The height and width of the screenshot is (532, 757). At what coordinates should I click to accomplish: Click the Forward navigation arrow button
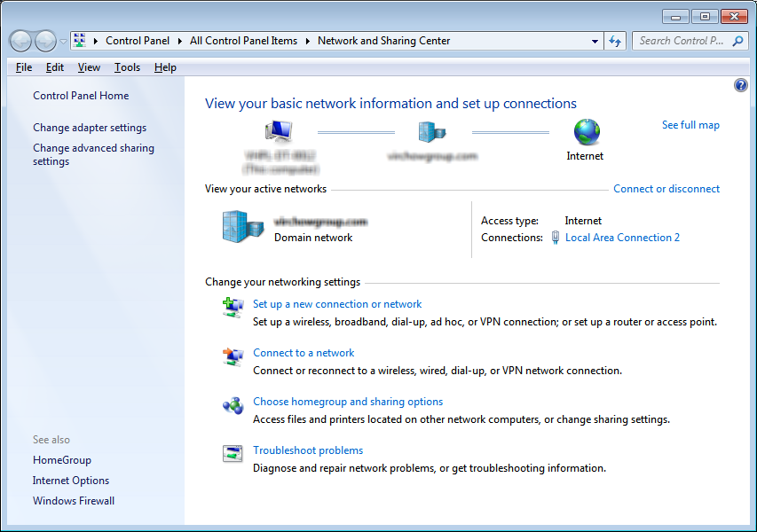45,41
